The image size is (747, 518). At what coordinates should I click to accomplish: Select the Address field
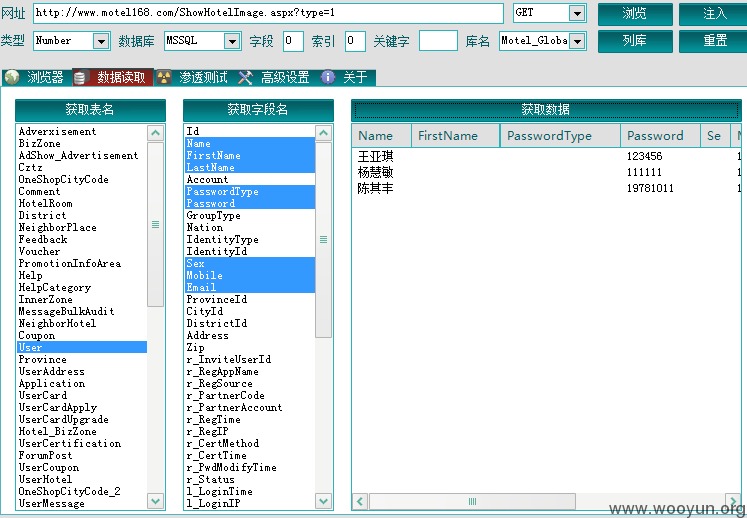pos(250,335)
